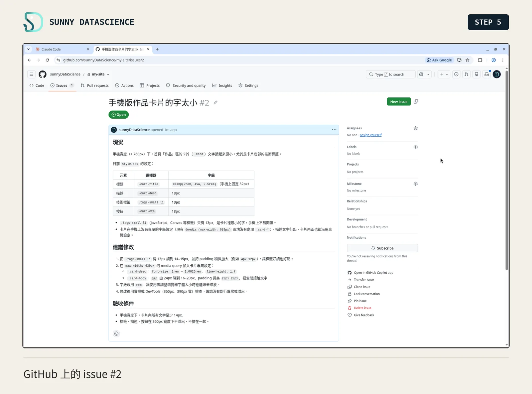Reload the browser page
532x394 pixels.
tap(48, 60)
